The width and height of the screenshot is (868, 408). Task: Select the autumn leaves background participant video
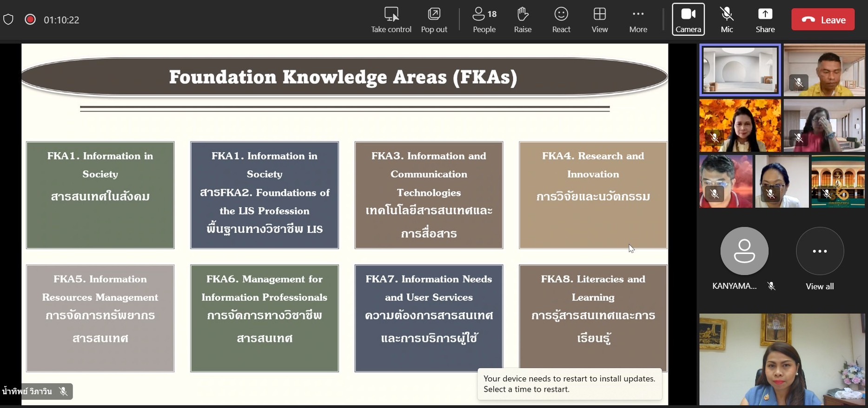click(740, 125)
